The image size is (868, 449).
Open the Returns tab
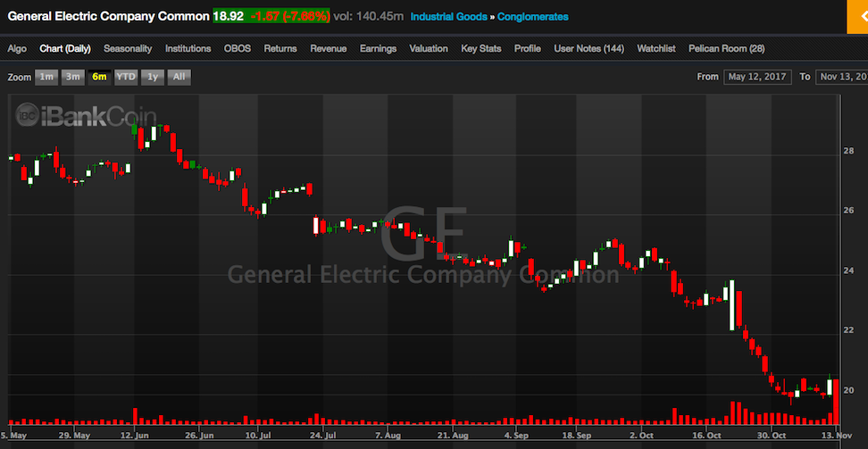[280, 49]
